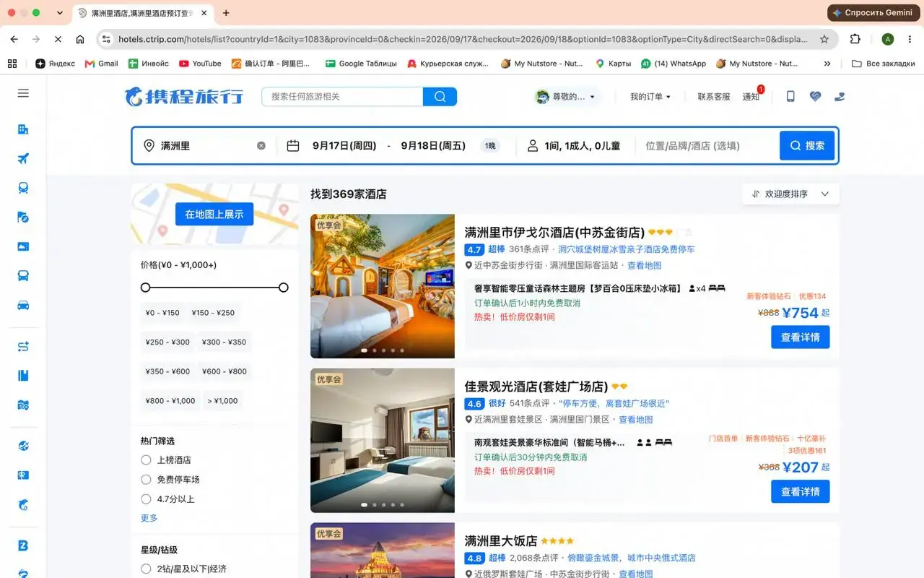The width and height of the screenshot is (924, 578).
Task: Go to the browser home page icon
Action: click(80, 39)
